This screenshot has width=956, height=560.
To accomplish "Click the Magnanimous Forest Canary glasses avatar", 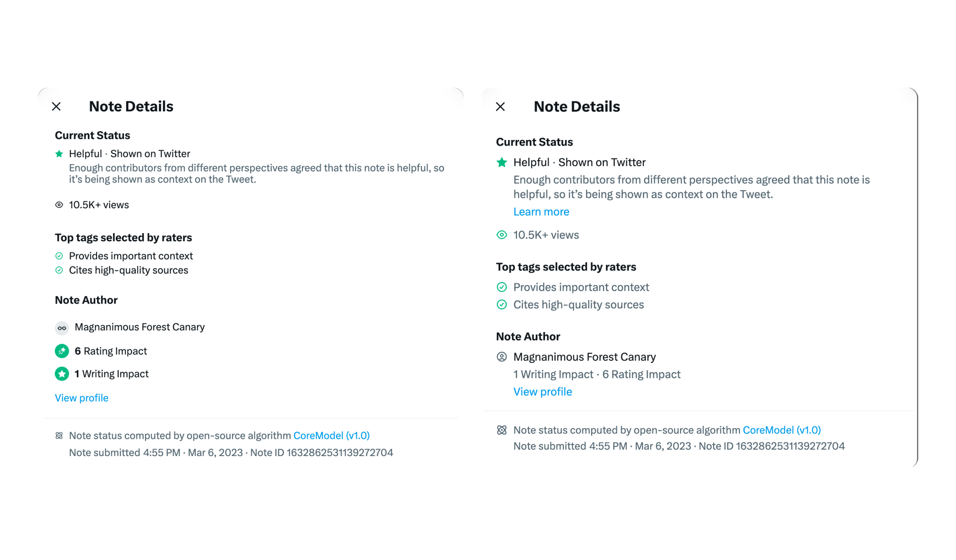I will click(62, 328).
